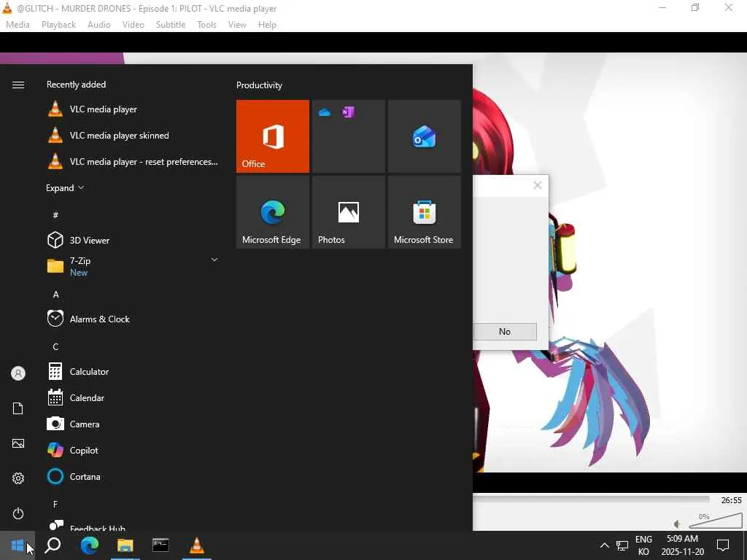Jump to letter F app group
The width and height of the screenshot is (747, 560).
coord(55,505)
